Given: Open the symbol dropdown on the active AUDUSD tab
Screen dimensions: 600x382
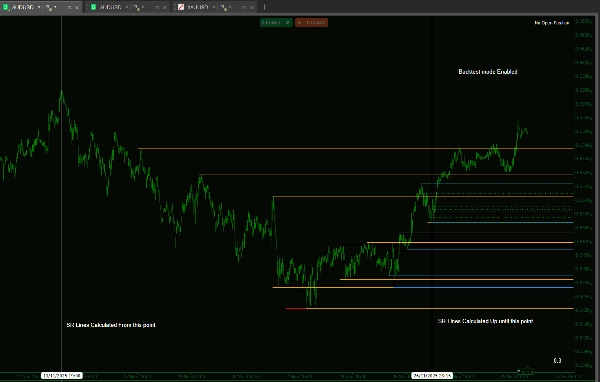Looking at the screenshot, I should (39, 7).
